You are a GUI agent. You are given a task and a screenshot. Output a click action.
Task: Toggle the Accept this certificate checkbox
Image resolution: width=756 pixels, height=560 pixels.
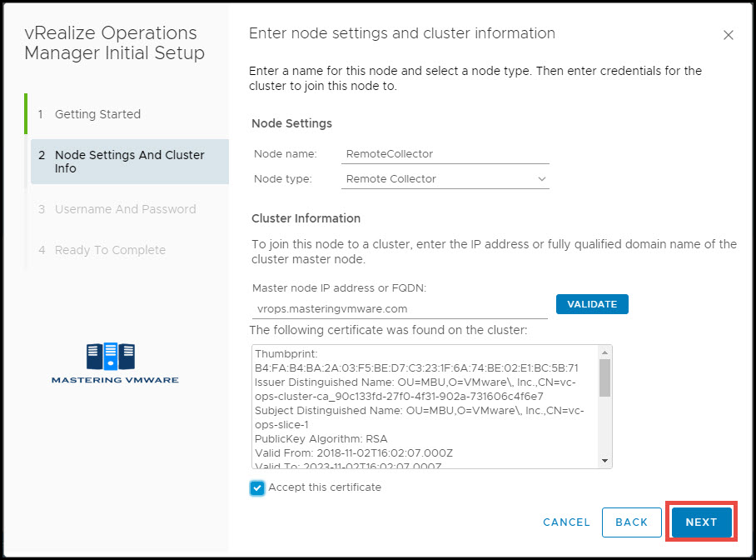(257, 487)
